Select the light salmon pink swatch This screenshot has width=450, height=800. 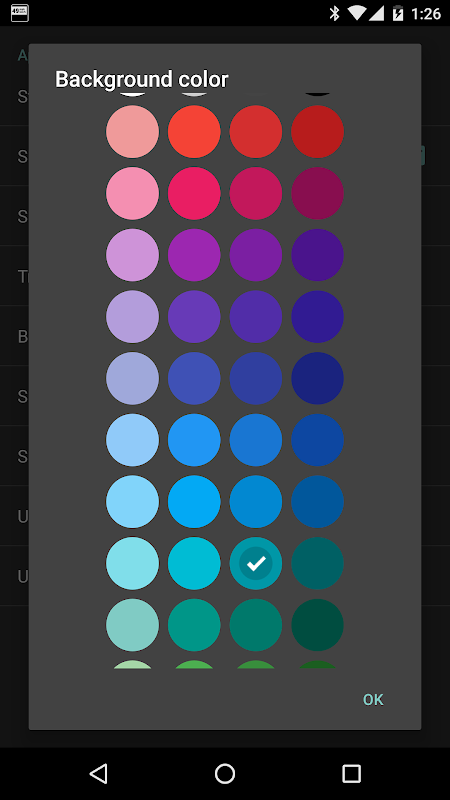pyautogui.click(x=133, y=132)
